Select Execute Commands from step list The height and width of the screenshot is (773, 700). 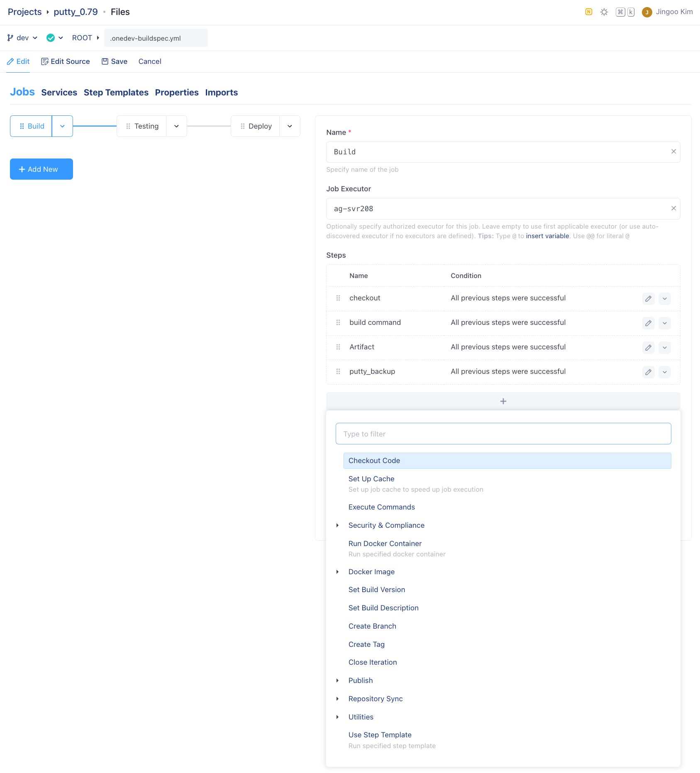[x=382, y=507]
